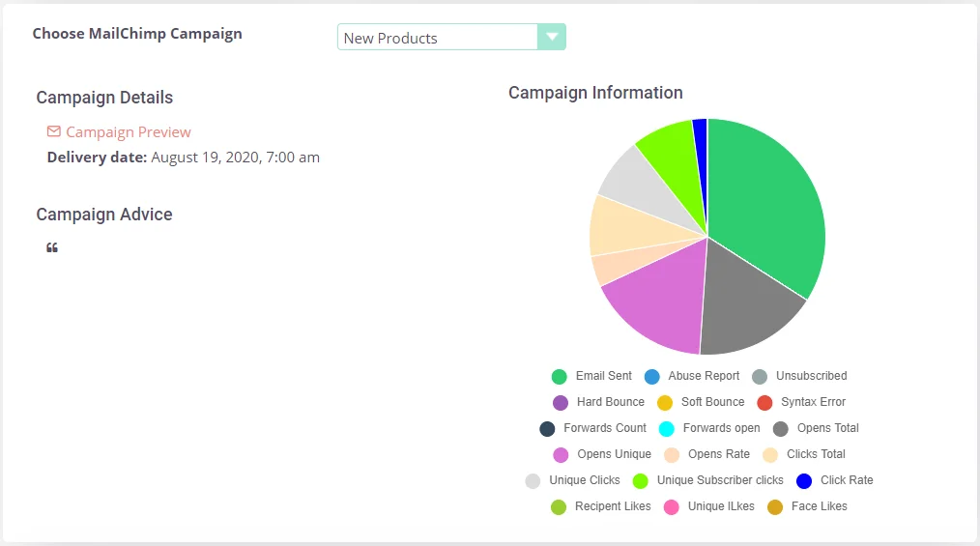Viewport: 980px width, 546px height.
Task: Select the Forwards open cyan legend dot
Action: pos(666,429)
